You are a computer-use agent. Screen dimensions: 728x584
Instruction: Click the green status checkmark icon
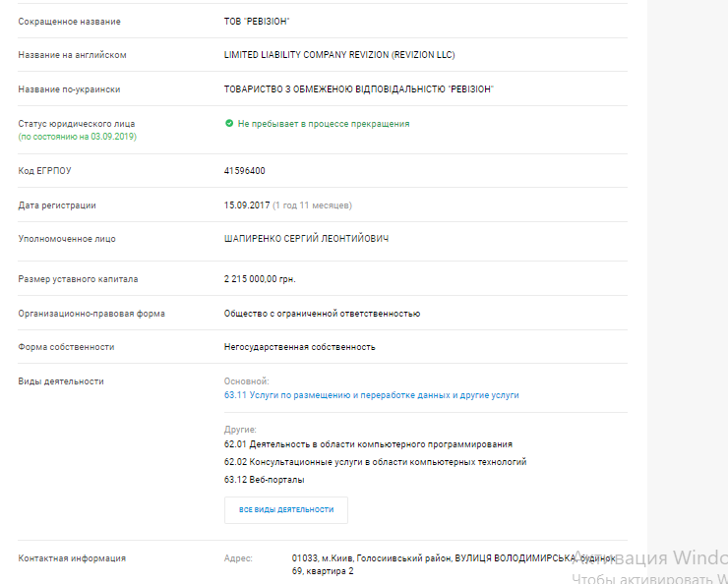click(x=229, y=124)
